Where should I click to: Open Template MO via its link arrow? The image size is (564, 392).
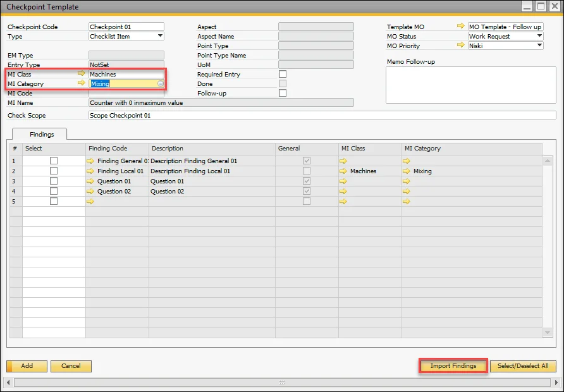coord(460,27)
